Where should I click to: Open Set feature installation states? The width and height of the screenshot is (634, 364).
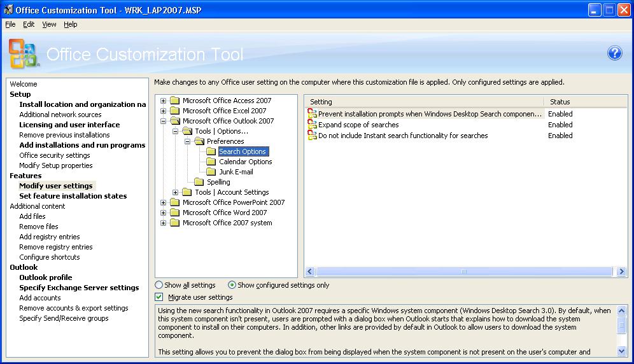(73, 196)
